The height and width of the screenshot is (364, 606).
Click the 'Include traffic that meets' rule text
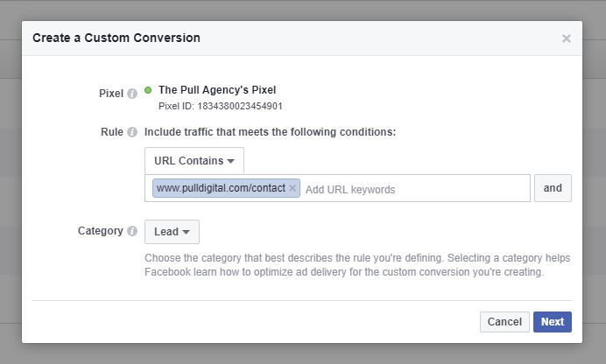[270, 133]
